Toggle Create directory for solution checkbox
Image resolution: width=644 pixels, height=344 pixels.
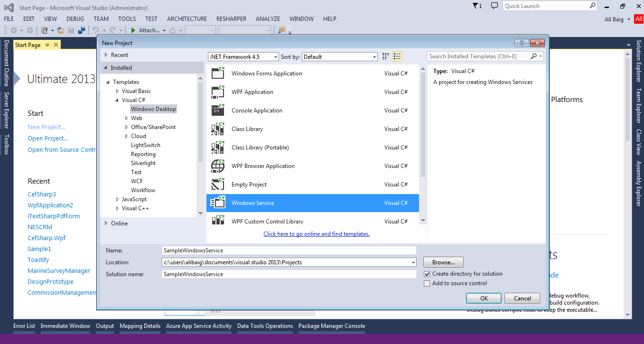coord(427,274)
